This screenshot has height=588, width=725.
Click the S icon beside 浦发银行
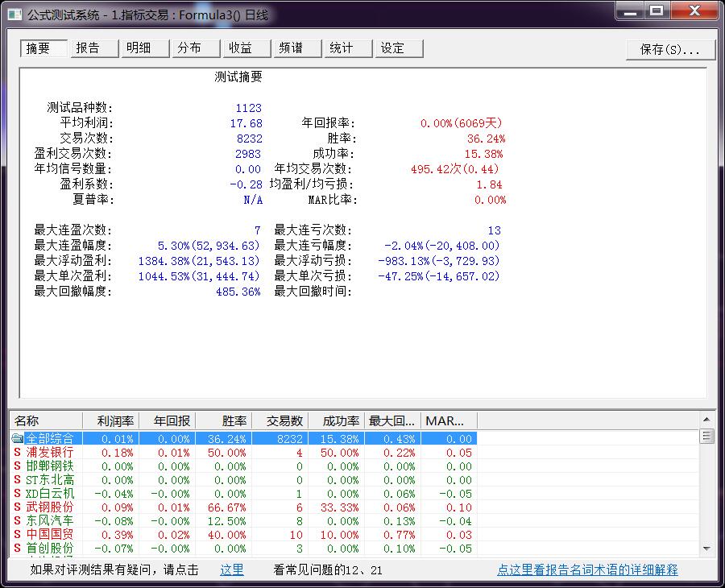pyautogui.click(x=17, y=452)
